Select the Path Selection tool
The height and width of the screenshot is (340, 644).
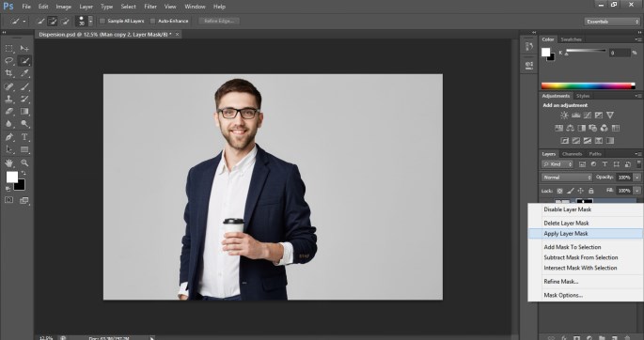coord(8,149)
